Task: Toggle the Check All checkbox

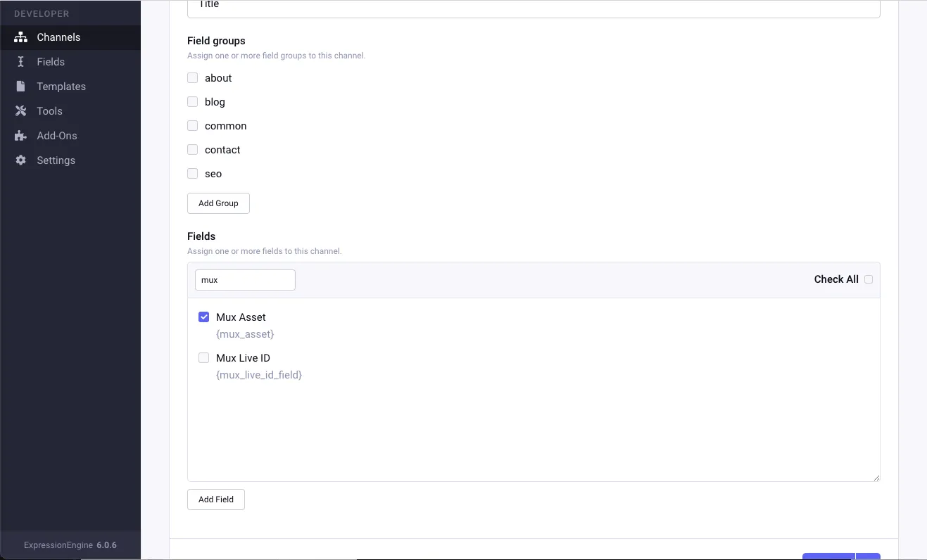Action: 868,279
